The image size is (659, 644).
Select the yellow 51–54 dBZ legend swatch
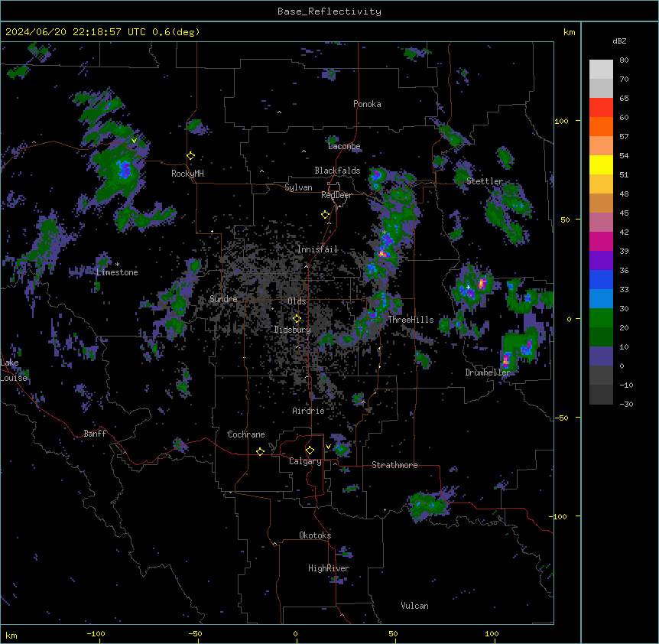pos(601,164)
